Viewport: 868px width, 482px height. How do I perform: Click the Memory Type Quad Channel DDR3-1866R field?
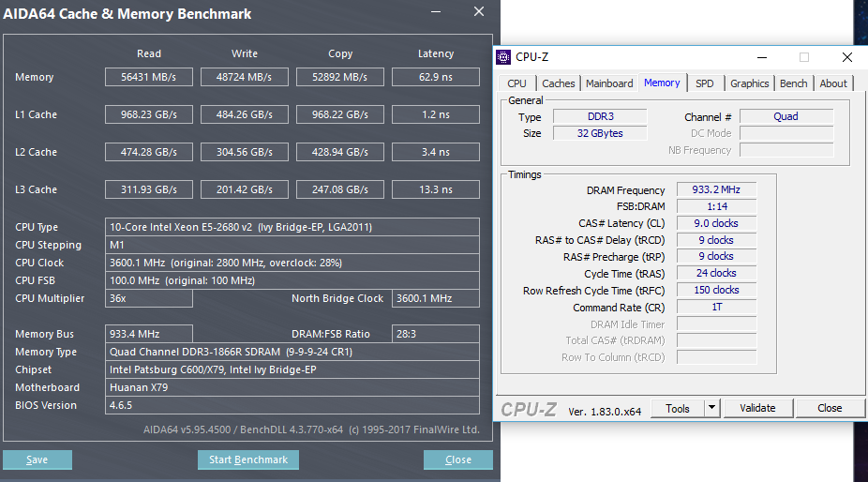click(292, 352)
